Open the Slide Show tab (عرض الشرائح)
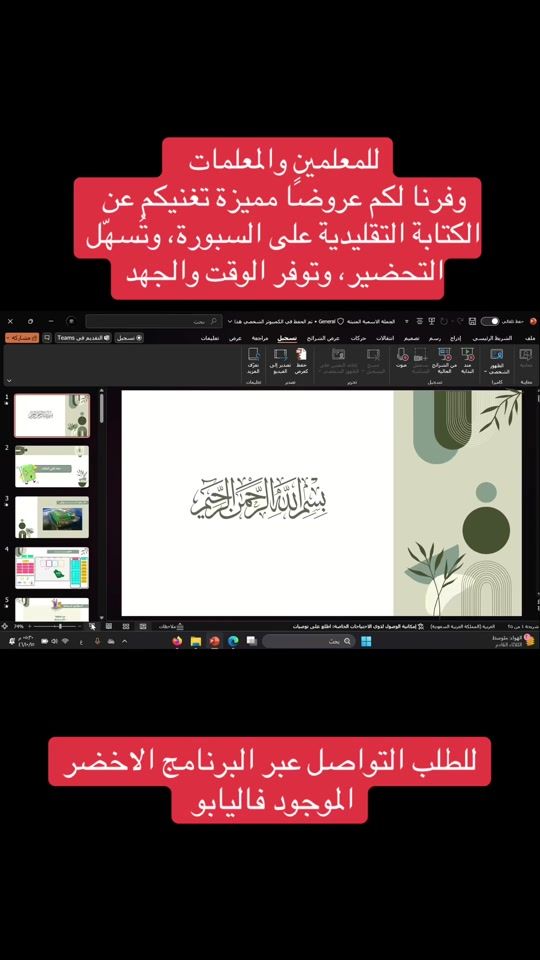Viewport: 540px width, 960px height. [323, 338]
